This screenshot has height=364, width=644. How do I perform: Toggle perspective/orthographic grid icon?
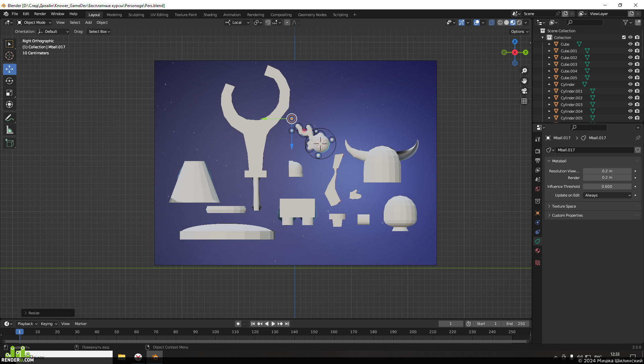[x=524, y=101]
